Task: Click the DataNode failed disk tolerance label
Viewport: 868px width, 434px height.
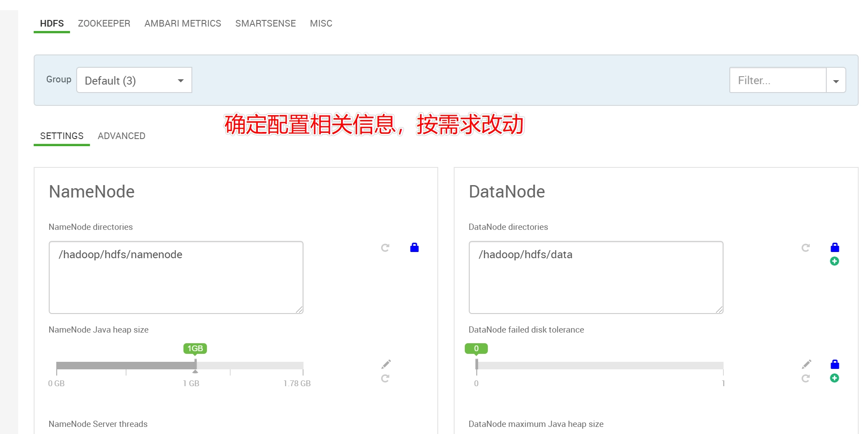Action: pos(526,329)
